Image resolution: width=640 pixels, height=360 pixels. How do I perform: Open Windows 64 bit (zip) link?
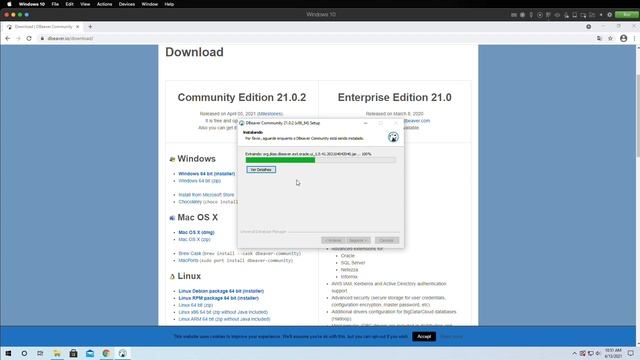pyautogui.click(x=200, y=181)
